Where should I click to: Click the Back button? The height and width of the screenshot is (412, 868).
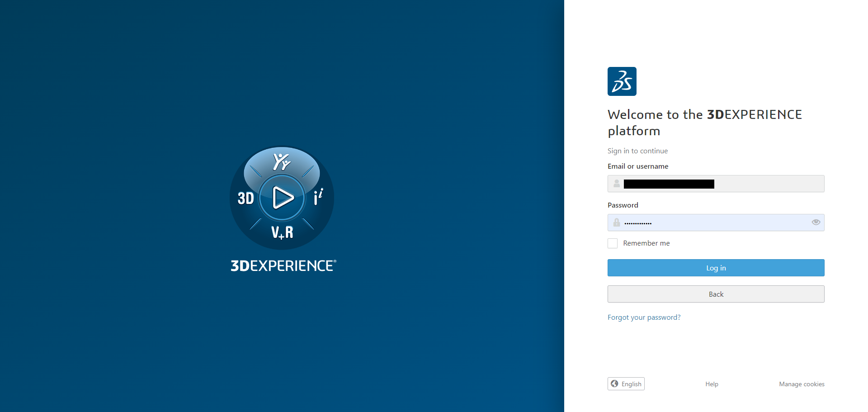pos(716,294)
